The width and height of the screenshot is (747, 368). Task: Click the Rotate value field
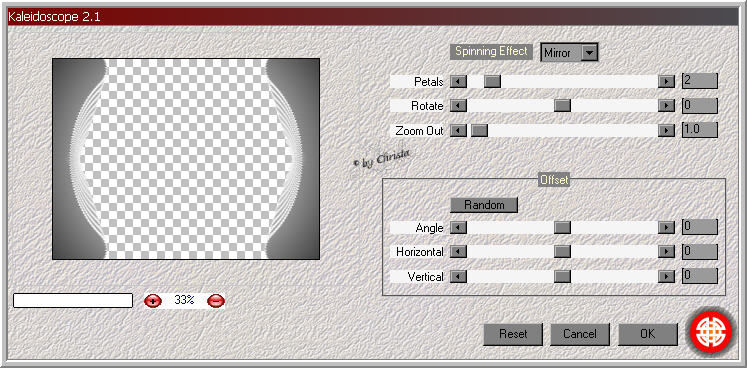700,105
